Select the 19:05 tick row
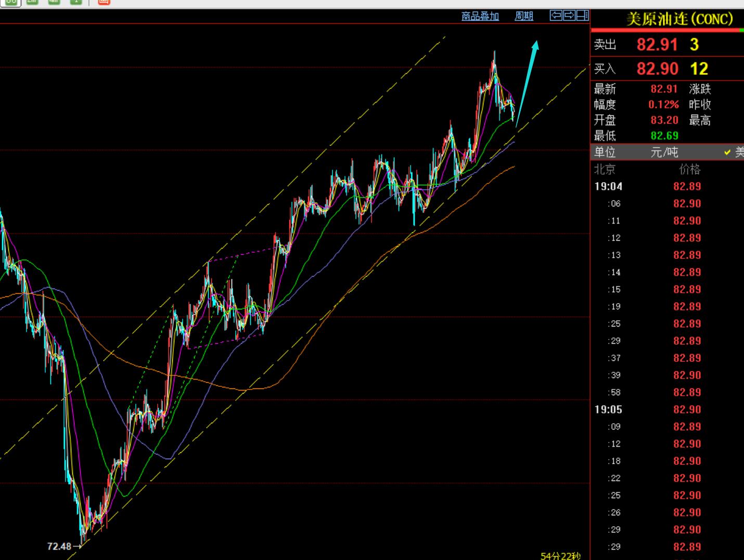This screenshot has width=744, height=560. [667, 409]
